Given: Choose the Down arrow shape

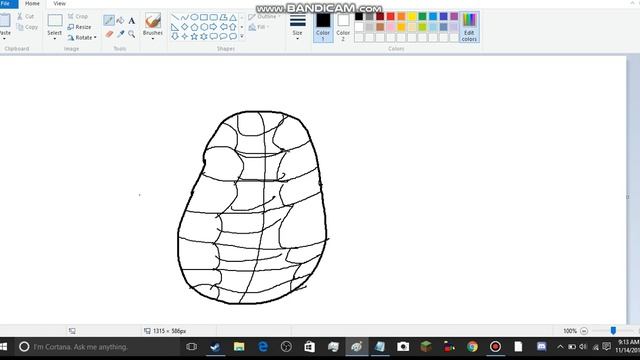Looking at the screenshot, I should [x=175, y=36].
